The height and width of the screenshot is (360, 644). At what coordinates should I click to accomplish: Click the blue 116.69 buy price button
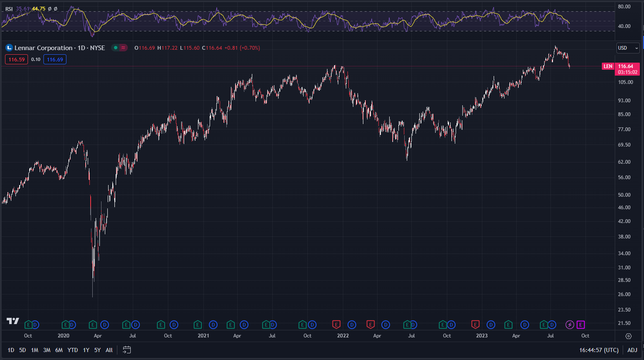(55, 59)
